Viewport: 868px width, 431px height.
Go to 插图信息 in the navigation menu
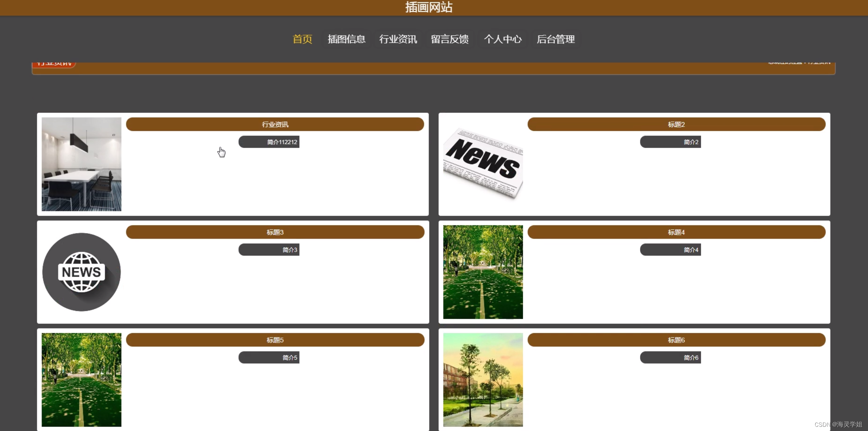pyautogui.click(x=346, y=39)
